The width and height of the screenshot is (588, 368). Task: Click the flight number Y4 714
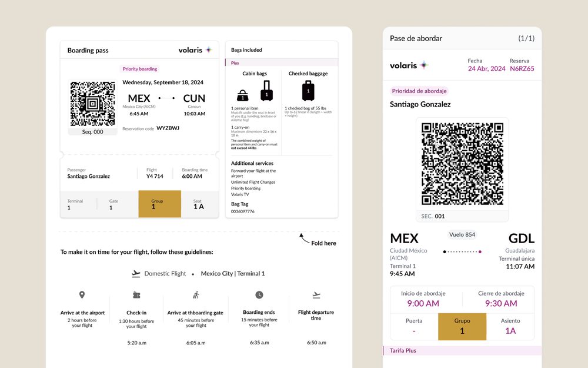tap(155, 176)
